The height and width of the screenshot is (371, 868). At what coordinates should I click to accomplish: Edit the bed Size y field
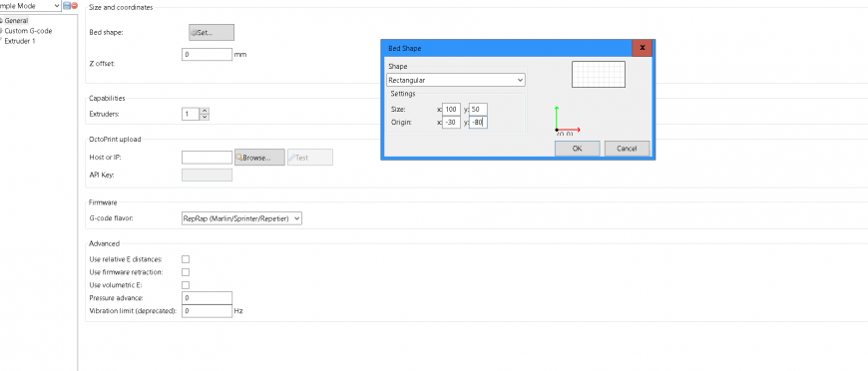[478, 110]
